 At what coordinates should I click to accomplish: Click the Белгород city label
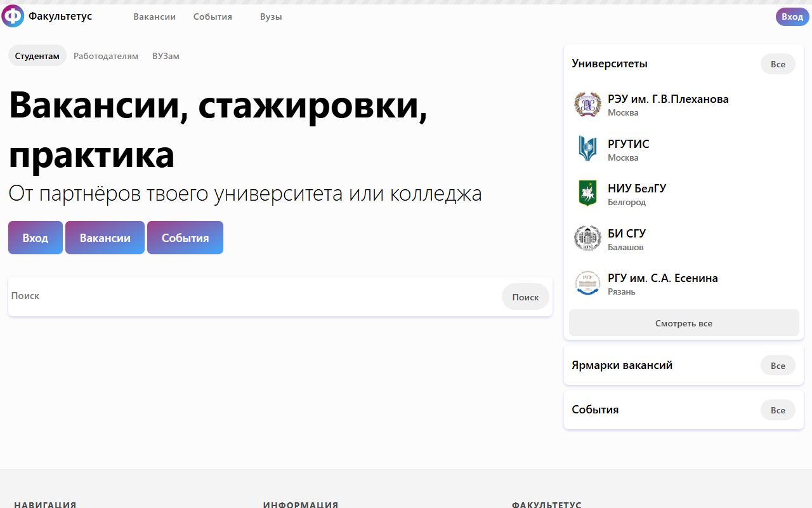(x=627, y=202)
